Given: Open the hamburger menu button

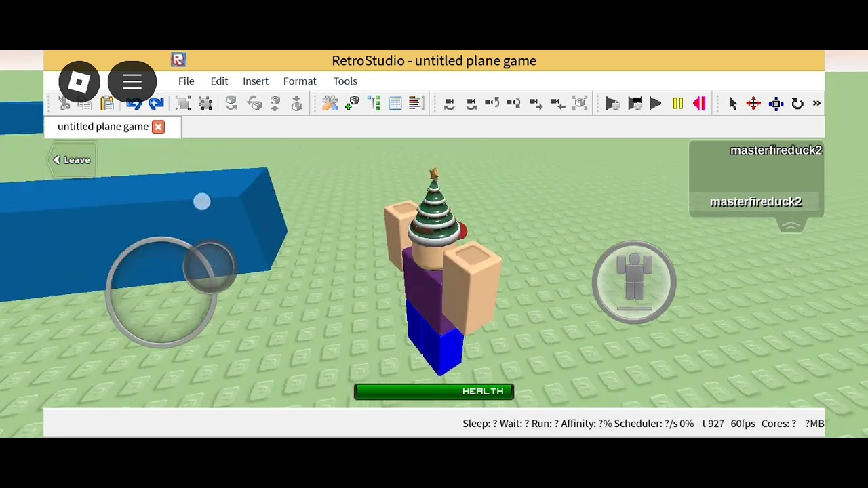Looking at the screenshot, I should click(132, 83).
